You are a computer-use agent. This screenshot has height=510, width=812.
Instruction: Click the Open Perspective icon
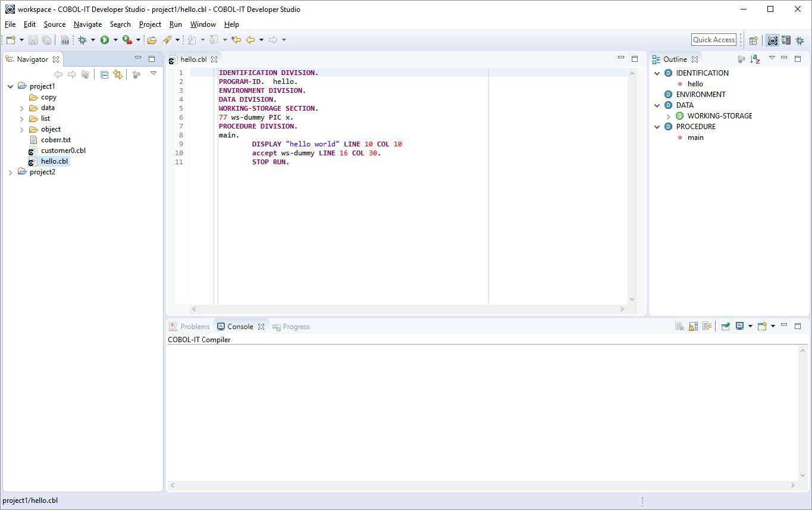754,40
